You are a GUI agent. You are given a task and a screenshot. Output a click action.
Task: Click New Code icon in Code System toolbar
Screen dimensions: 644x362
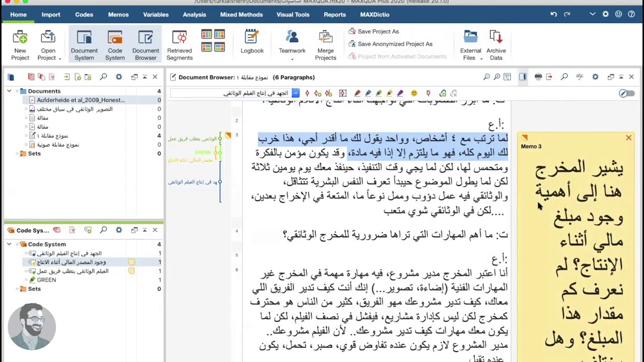pos(88,230)
